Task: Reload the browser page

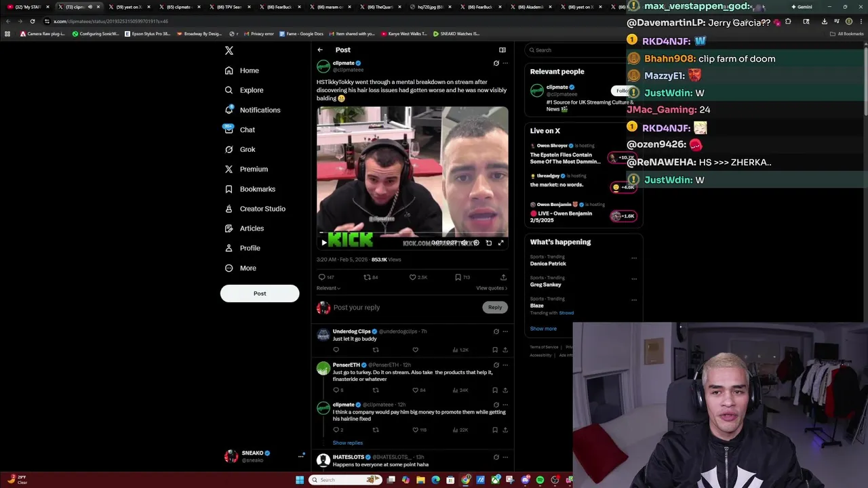Action: tap(32, 21)
